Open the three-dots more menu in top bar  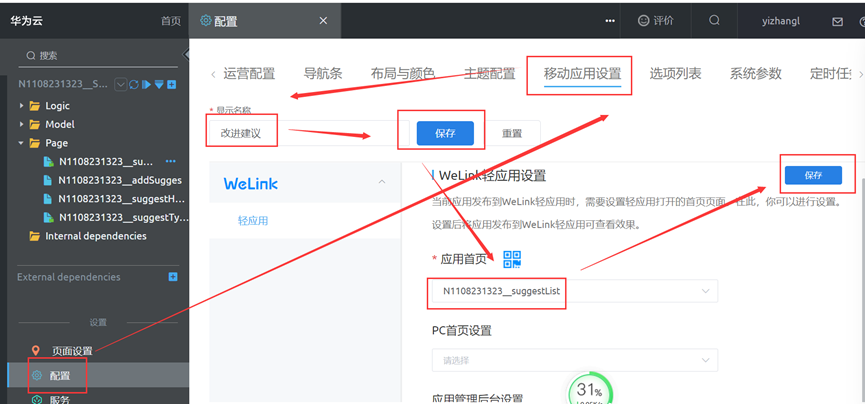click(610, 21)
